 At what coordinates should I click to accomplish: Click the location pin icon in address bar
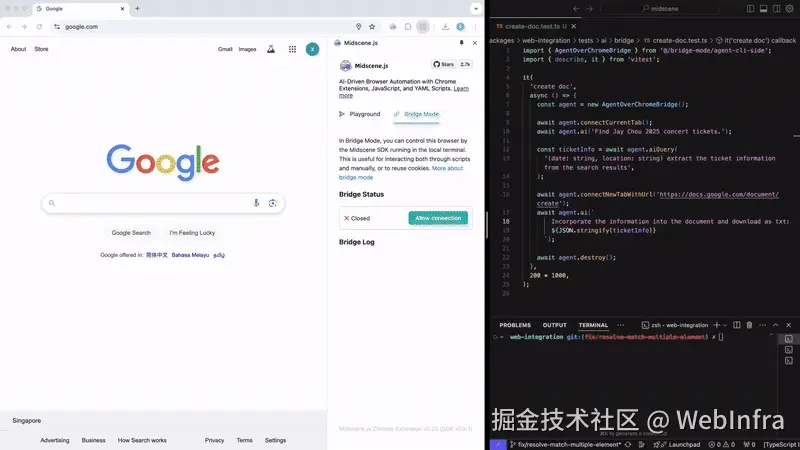(x=359, y=27)
